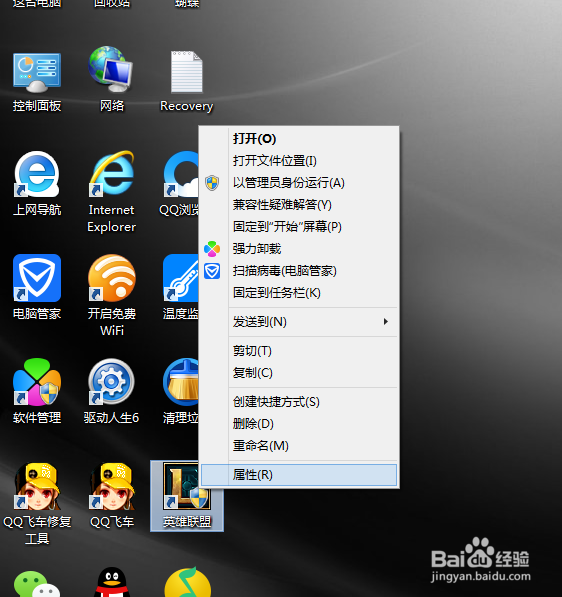Select the Recovery file icon

pyautogui.click(x=187, y=72)
